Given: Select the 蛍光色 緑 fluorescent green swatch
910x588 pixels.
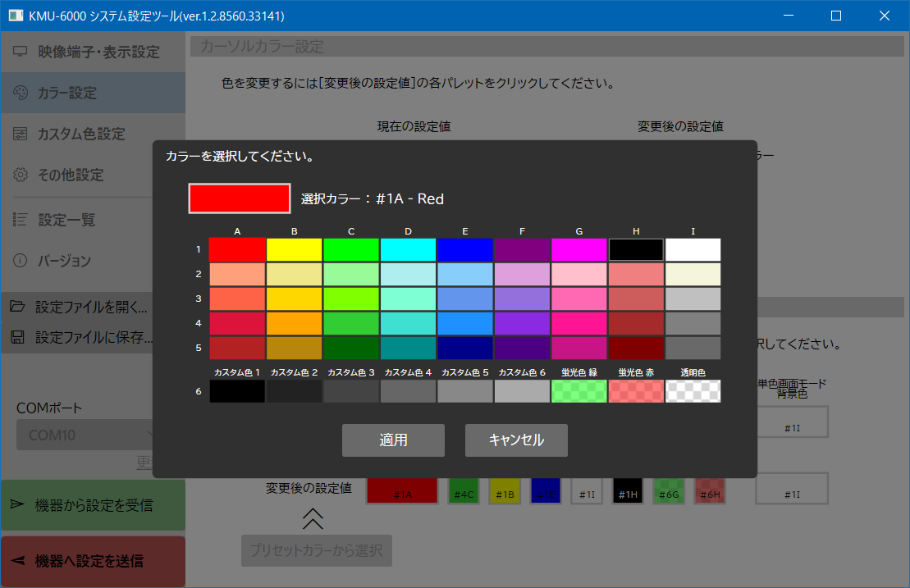Looking at the screenshot, I should click(x=578, y=391).
